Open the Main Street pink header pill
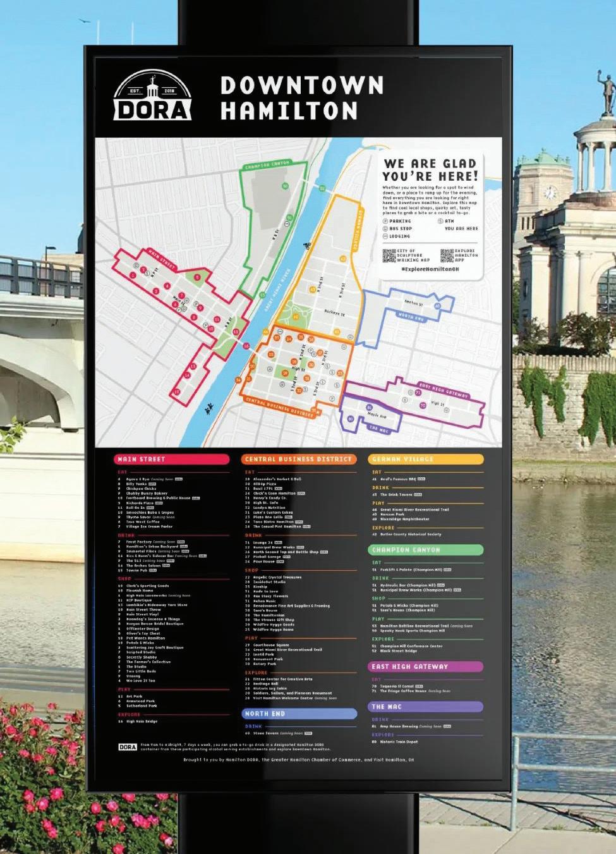616x854 pixels. (172, 459)
